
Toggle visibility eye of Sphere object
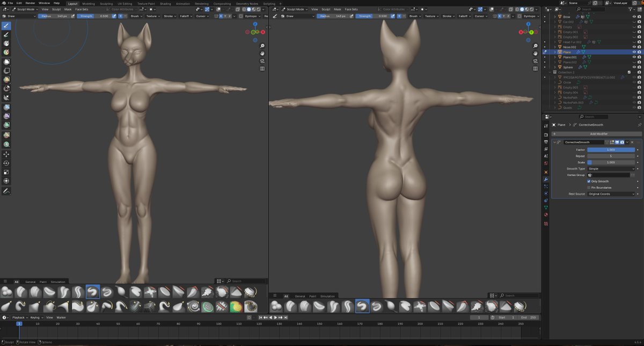[x=634, y=67]
